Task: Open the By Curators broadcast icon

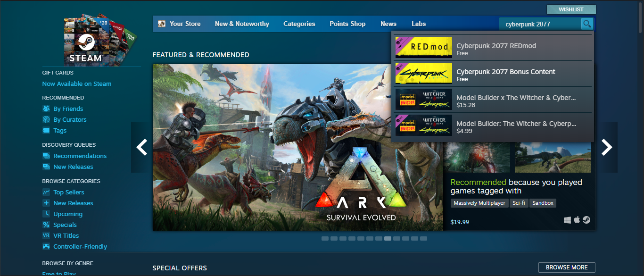Action: pos(46,119)
